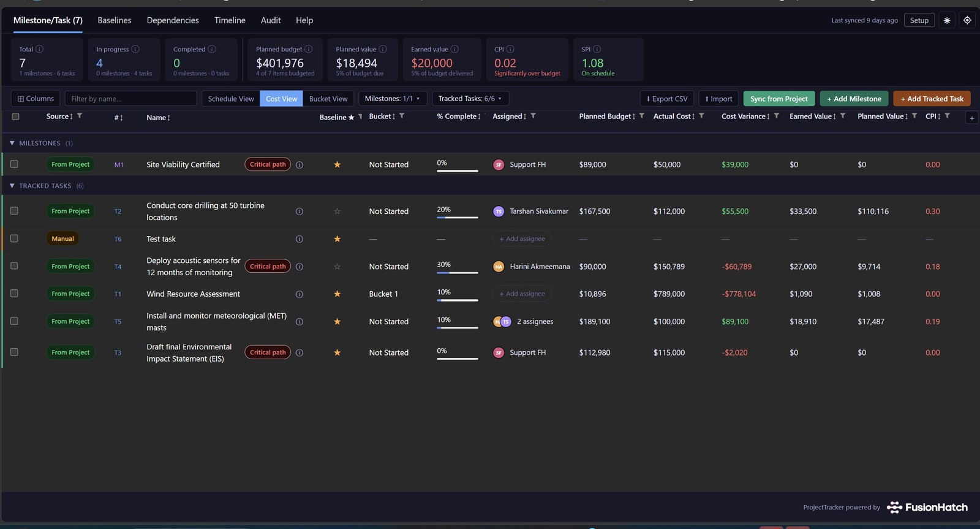Switch to Bucket View
Viewport: 980px width, 529px height.
(x=328, y=99)
